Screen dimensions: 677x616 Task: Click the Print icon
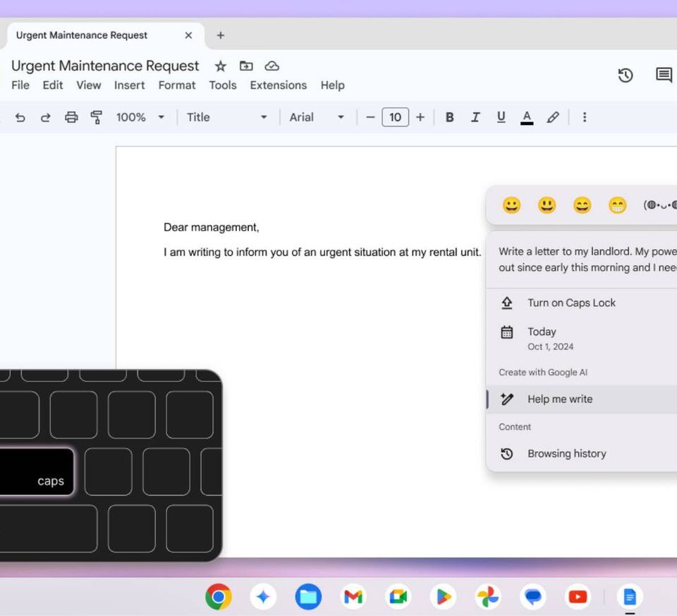tap(71, 118)
